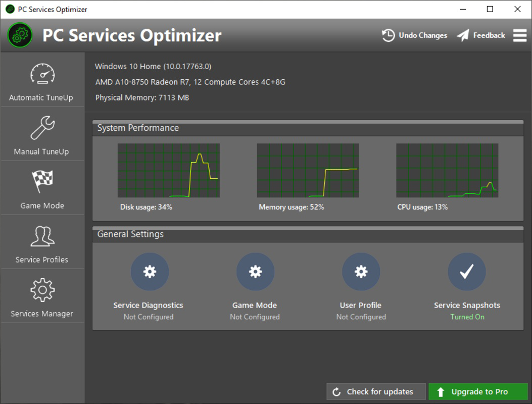
Task: Click the User Profile label
Action: click(x=361, y=306)
